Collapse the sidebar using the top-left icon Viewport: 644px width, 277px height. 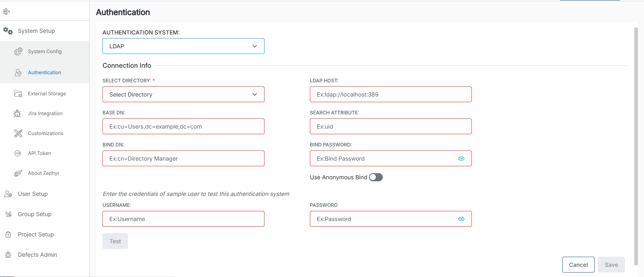pos(6,11)
